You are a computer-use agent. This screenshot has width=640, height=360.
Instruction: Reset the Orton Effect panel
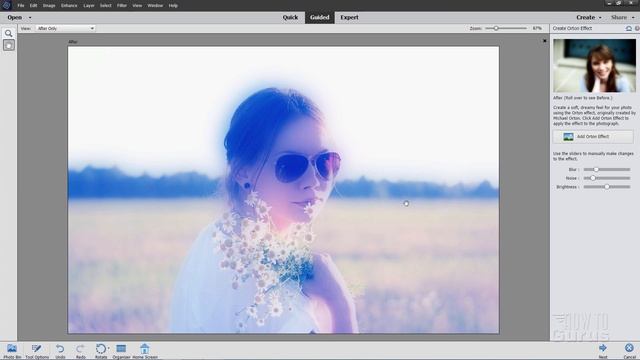[629, 29]
